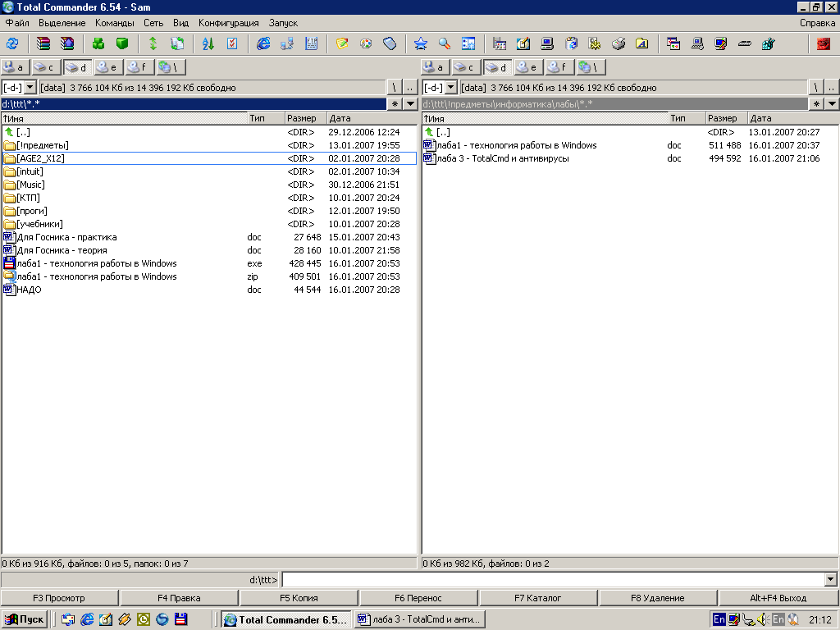Click F5 Копия button

click(x=299, y=598)
